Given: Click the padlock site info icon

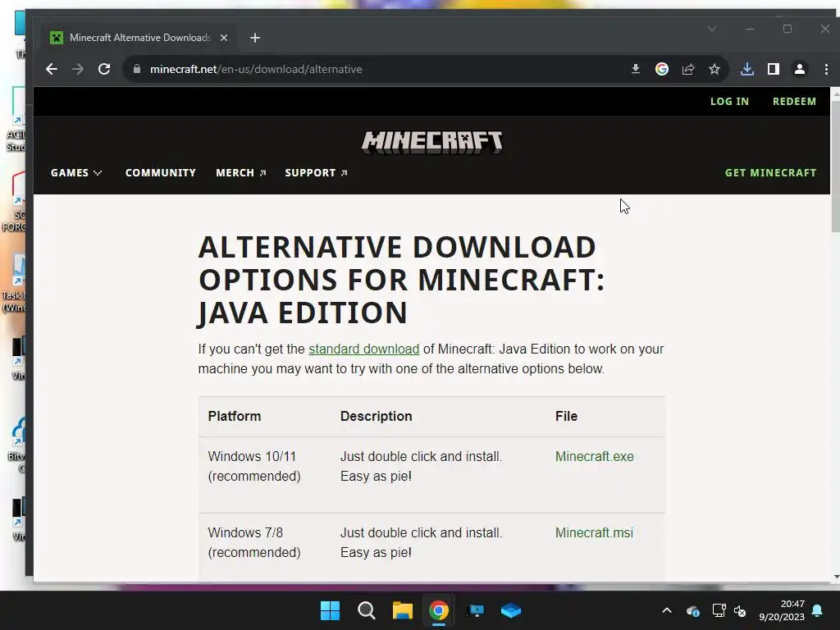Looking at the screenshot, I should click(x=137, y=69).
